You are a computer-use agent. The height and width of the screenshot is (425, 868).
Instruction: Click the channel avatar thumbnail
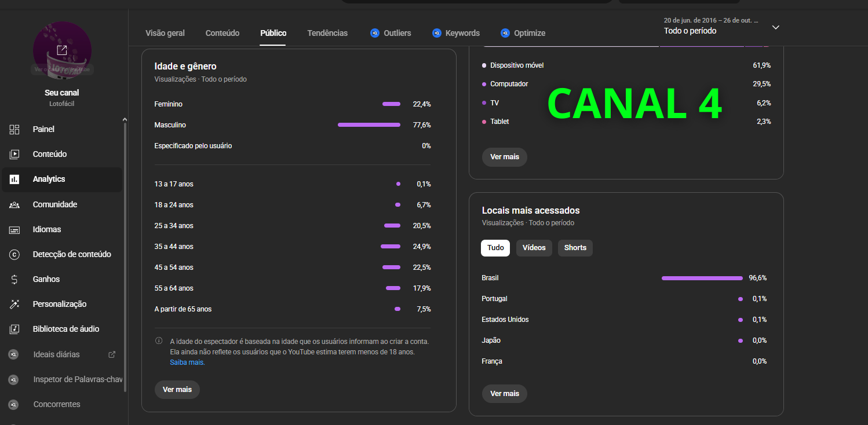point(62,50)
